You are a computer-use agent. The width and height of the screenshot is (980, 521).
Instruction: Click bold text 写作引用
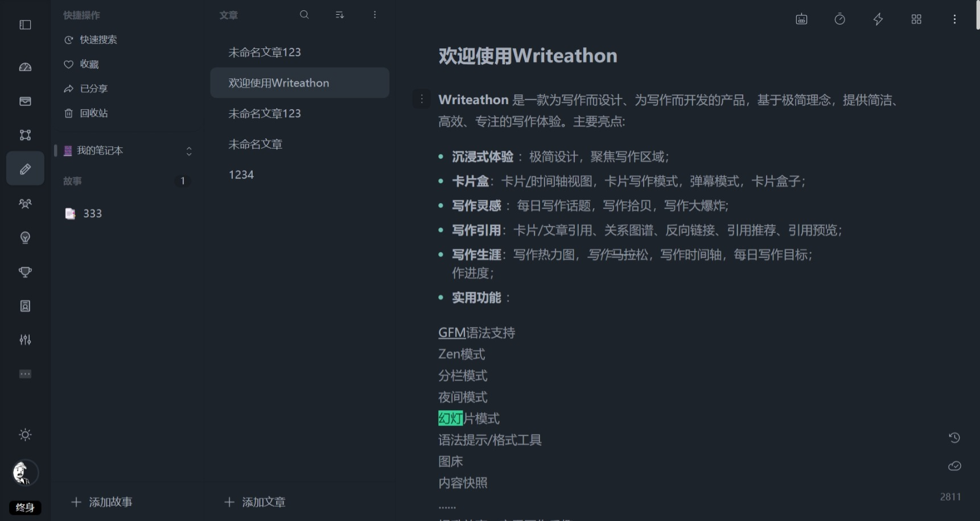click(x=476, y=230)
